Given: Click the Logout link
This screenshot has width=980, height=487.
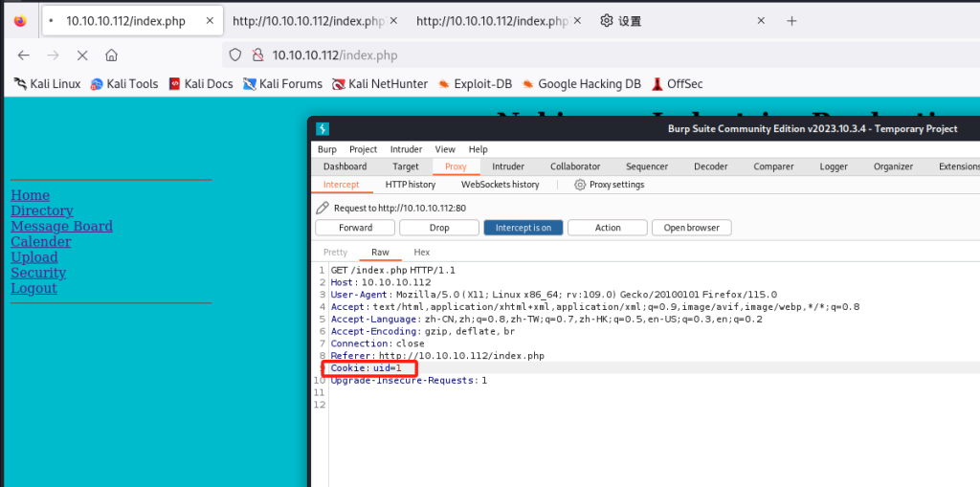Looking at the screenshot, I should point(33,288).
